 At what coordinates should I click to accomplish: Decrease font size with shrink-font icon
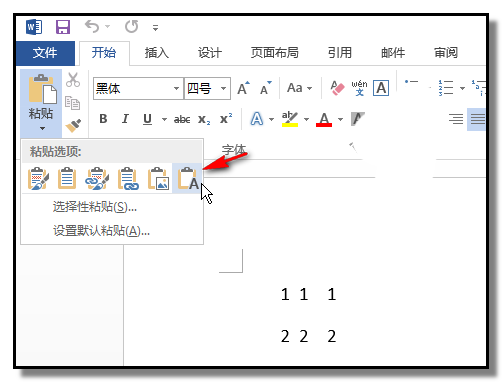(266, 88)
